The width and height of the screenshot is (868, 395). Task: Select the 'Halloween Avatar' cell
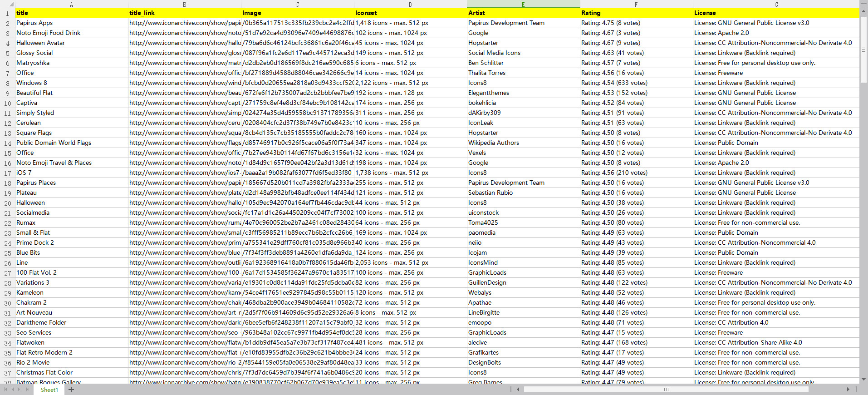coord(71,43)
